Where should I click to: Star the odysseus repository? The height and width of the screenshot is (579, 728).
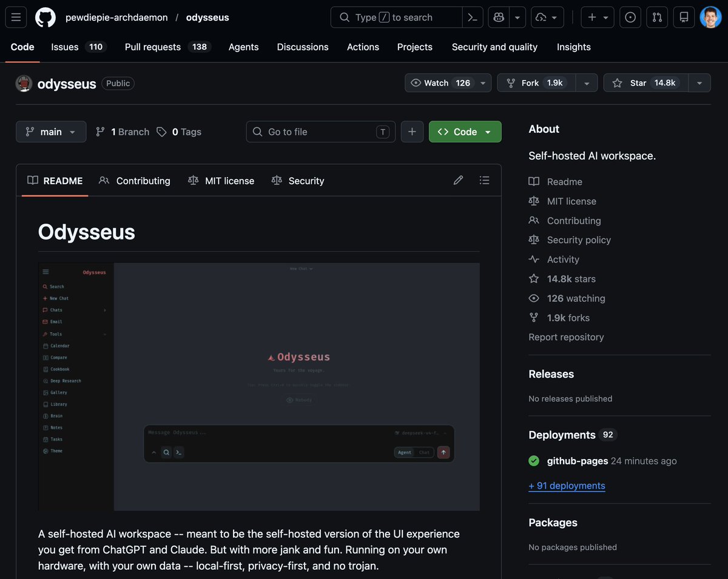click(x=646, y=83)
